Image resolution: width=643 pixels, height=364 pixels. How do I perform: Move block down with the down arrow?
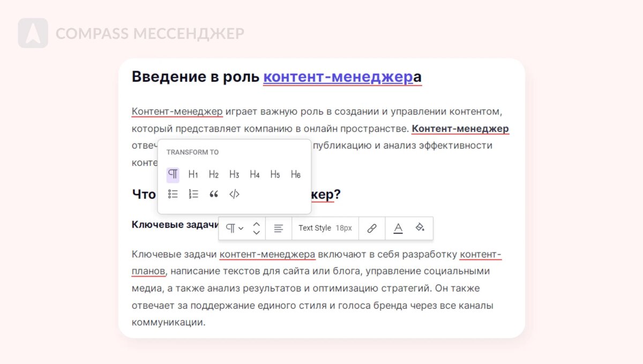coord(257,232)
